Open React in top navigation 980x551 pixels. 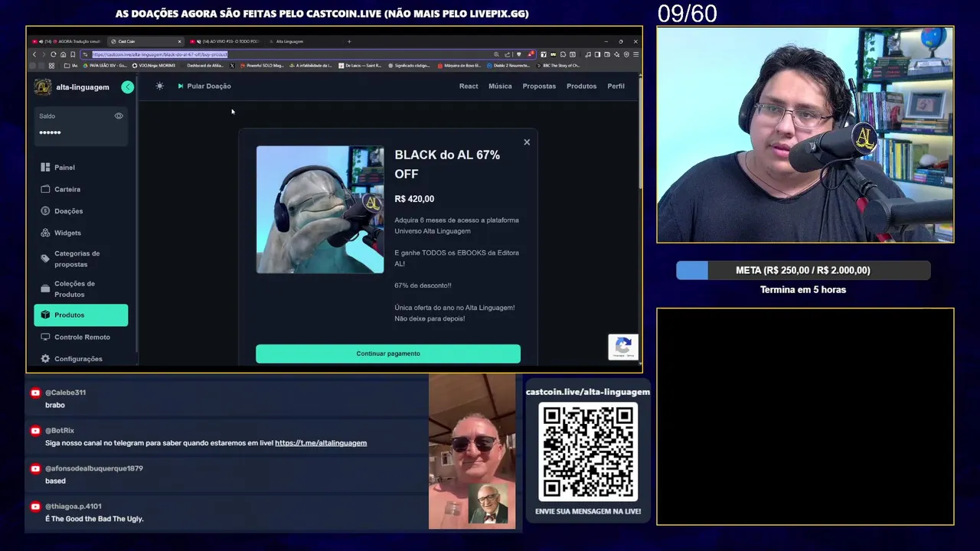click(469, 86)
